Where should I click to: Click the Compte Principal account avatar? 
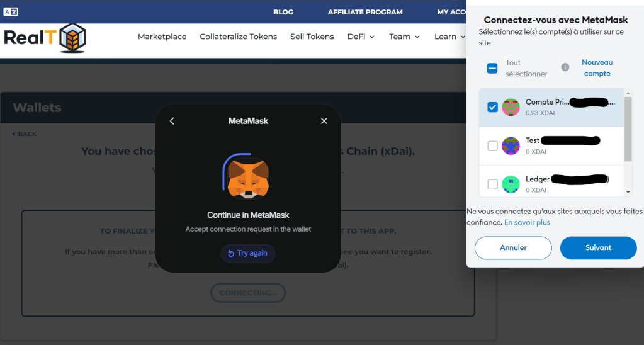[x=511, y=107]
